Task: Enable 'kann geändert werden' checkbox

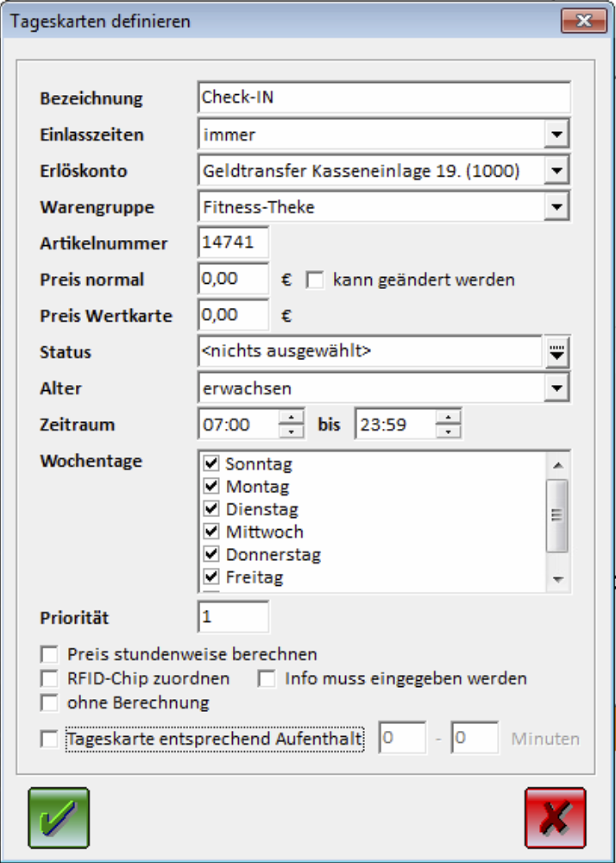Action: pos(315,280)
